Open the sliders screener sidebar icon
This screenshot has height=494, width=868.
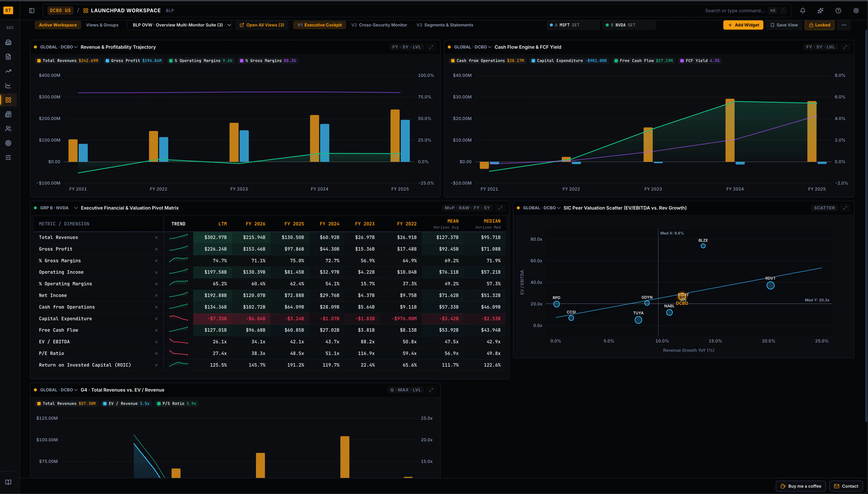click(x=8, y=157)
